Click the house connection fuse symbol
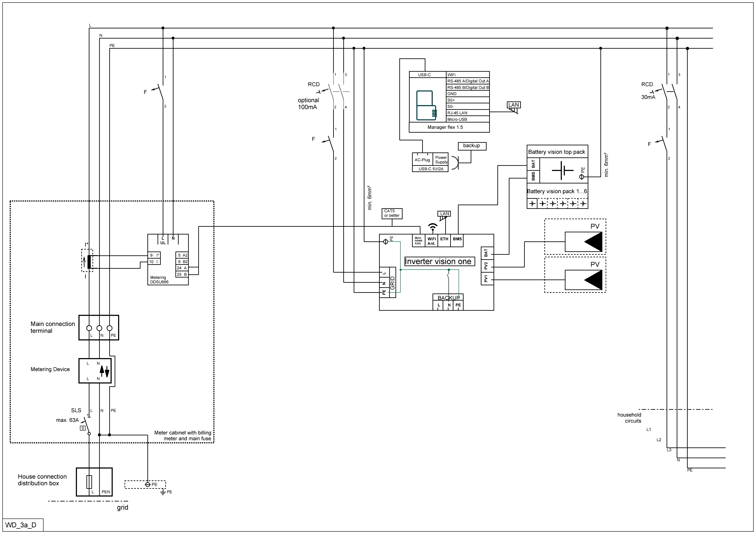This screenshot has width=756, height=534. click(x=89, y=482)
